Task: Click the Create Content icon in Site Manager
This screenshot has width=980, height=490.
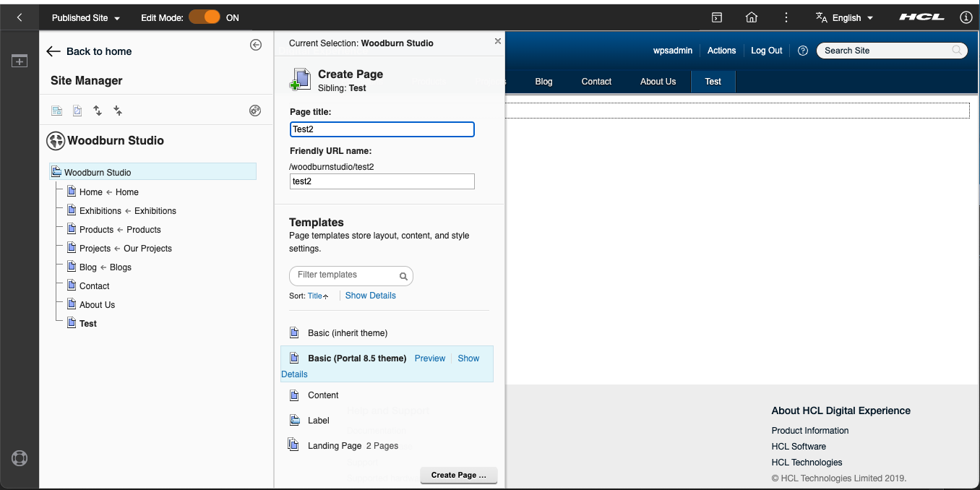Action: 77,111
